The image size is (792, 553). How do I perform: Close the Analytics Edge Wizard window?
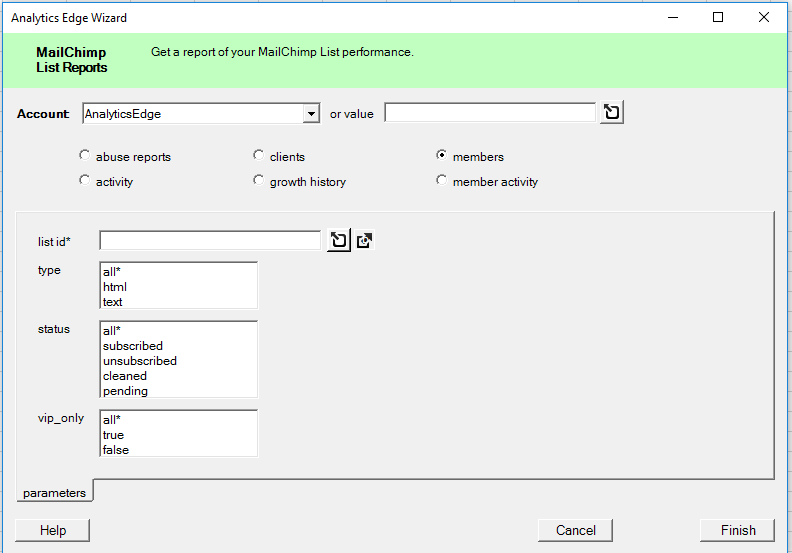point(764,17)
